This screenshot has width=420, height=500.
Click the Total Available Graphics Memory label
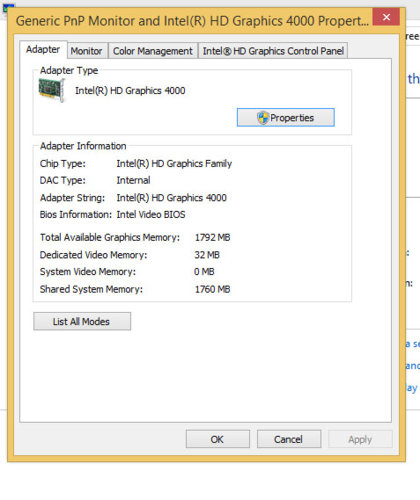pos(110,237)
